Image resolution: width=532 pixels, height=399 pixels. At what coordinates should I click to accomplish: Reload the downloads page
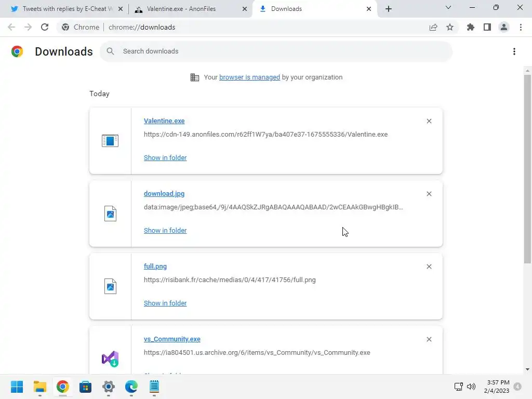[45, 27]
